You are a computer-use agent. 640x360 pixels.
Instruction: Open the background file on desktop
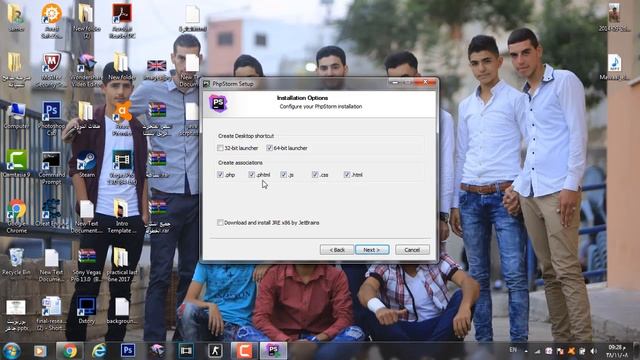pyautogui.click(x=122, y=310)
